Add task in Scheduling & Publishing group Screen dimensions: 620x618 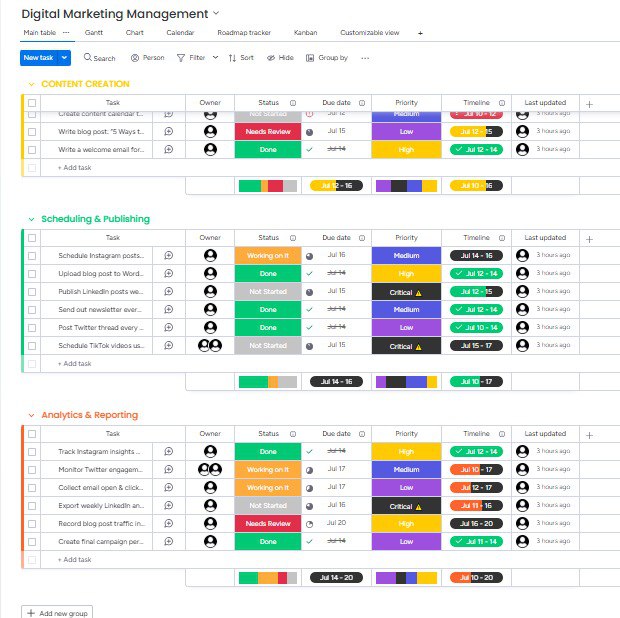(x=75, y=363)
